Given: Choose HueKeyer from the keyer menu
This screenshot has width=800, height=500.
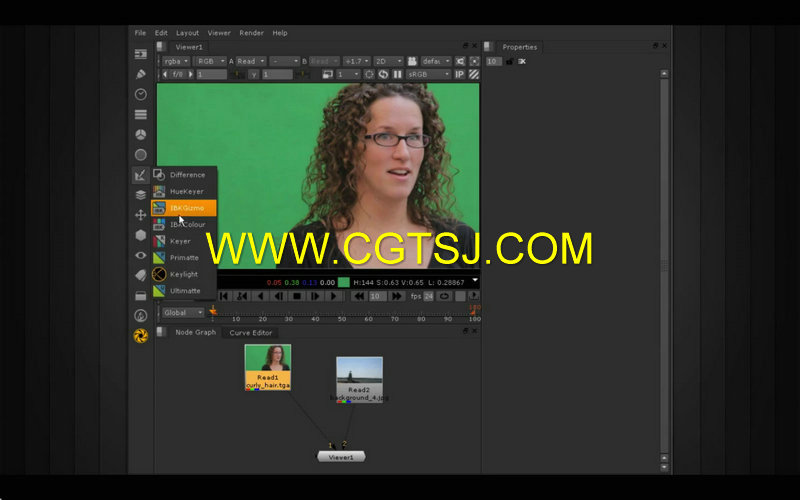Looking at the screenshot, I should coord(184,191).
